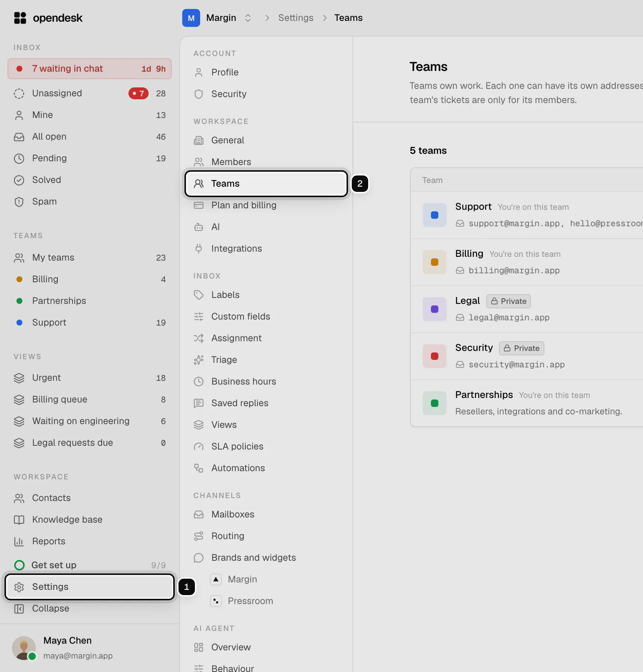
Task: Click the All open inbox tray icon
Action: [x=19, y=137]
